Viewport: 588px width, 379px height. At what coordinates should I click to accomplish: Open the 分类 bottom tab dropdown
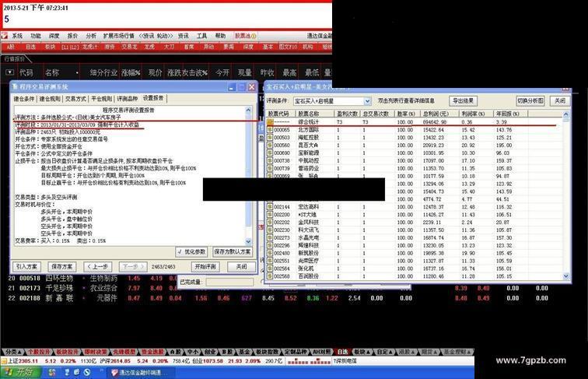pos(12,352)
